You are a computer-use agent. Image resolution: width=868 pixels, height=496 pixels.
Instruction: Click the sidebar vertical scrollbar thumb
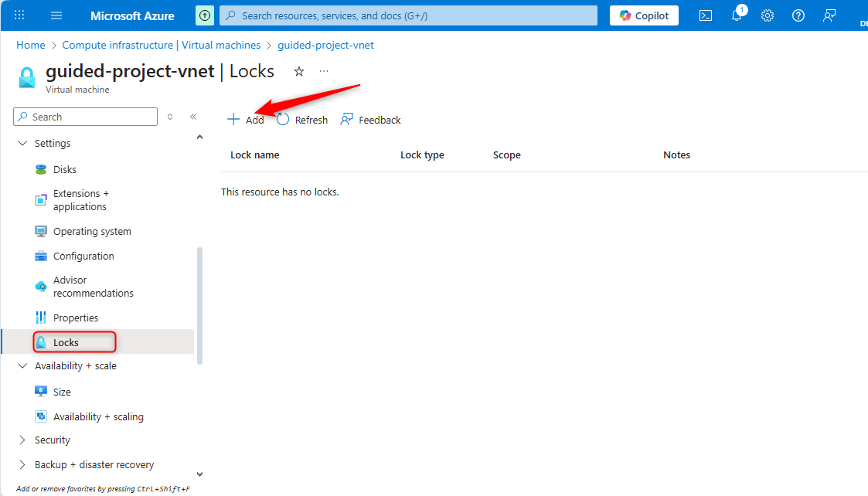pos(200,306)
